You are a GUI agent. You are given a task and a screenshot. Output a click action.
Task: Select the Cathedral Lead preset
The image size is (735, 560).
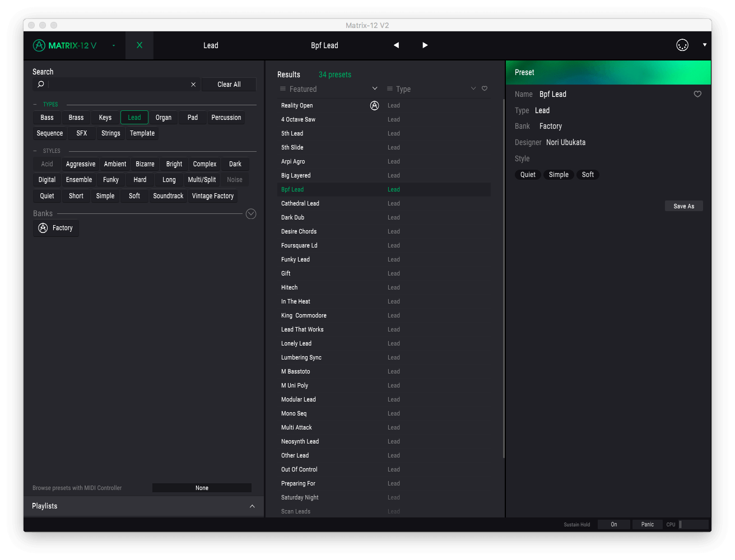384,203
